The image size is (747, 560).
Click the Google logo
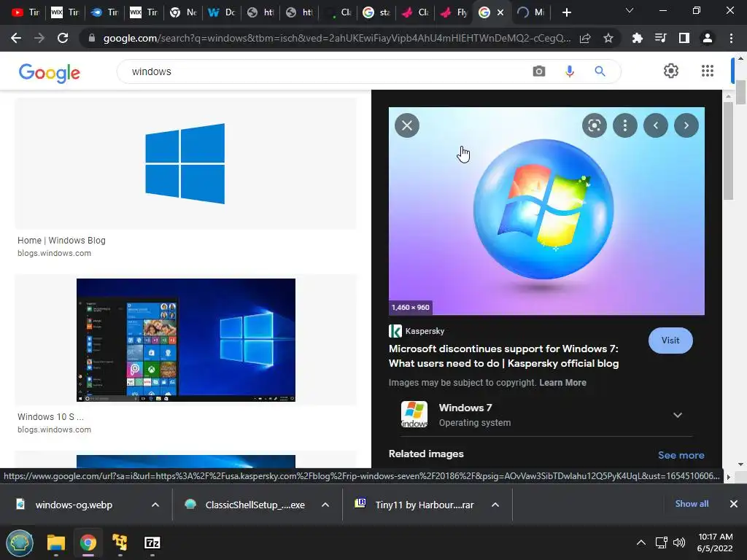pos(49,73)
